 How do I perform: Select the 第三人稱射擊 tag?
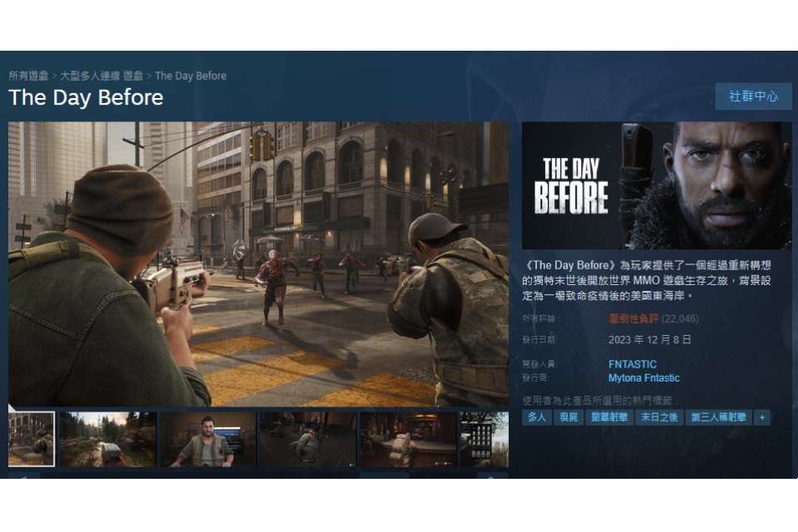(x=718, y=417)
